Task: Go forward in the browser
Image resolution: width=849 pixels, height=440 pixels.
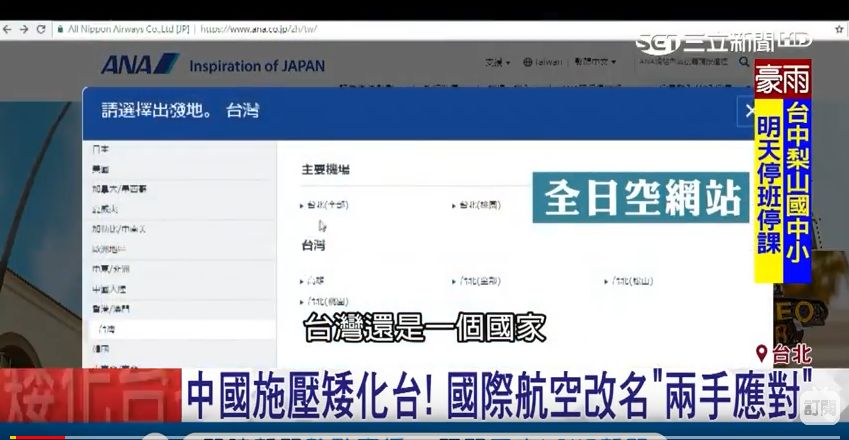Action: click(24, 29)
